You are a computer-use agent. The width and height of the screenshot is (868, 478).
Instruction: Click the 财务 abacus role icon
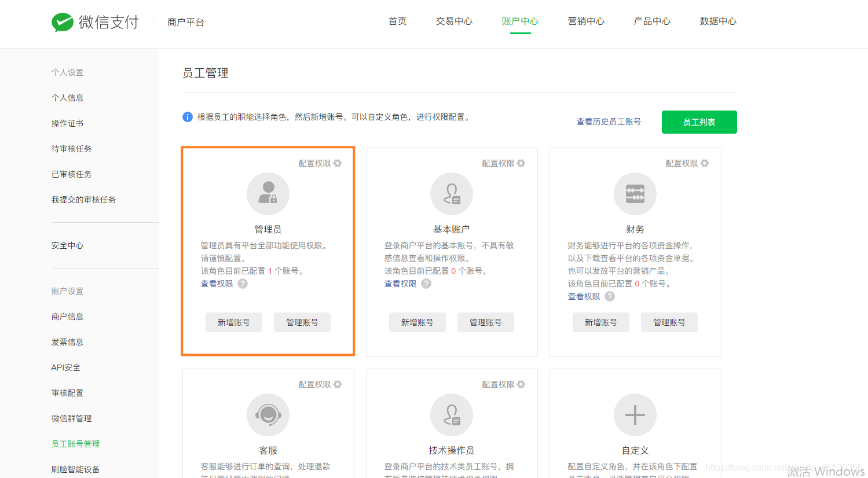(635, 194)
